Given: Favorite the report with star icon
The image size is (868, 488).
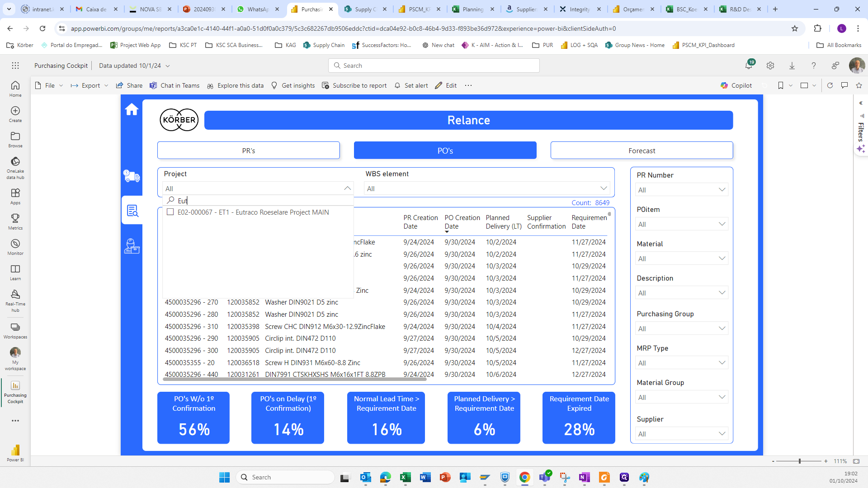Looking at the screenshot, I should coord(859,85).
